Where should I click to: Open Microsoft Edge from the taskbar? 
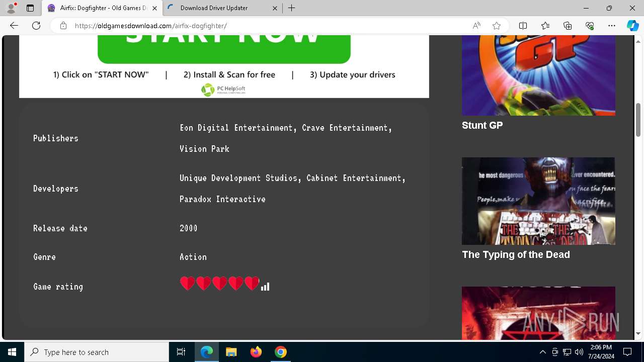[x=207, y=352]
